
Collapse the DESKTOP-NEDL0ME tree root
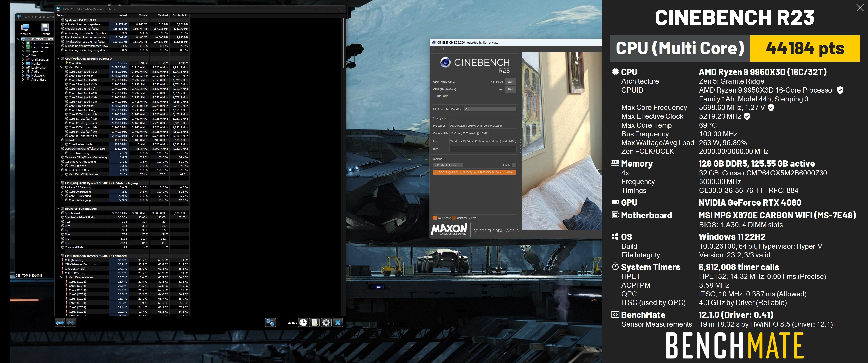[18, 39]
